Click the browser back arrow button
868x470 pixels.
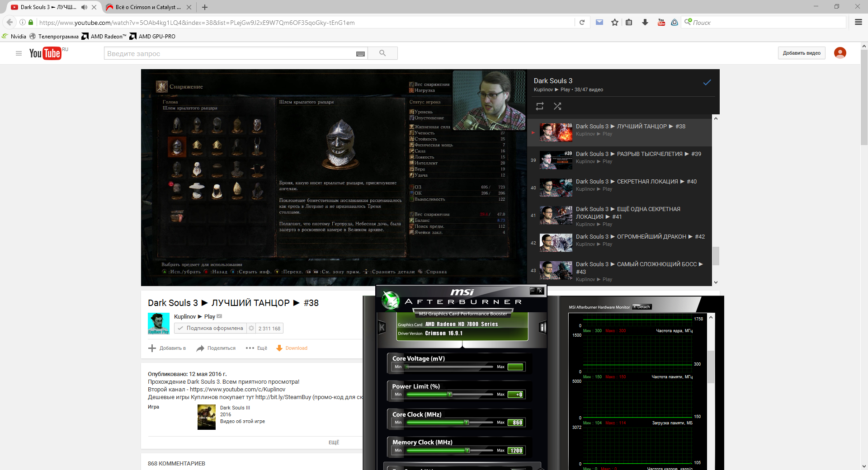[9, 22]
